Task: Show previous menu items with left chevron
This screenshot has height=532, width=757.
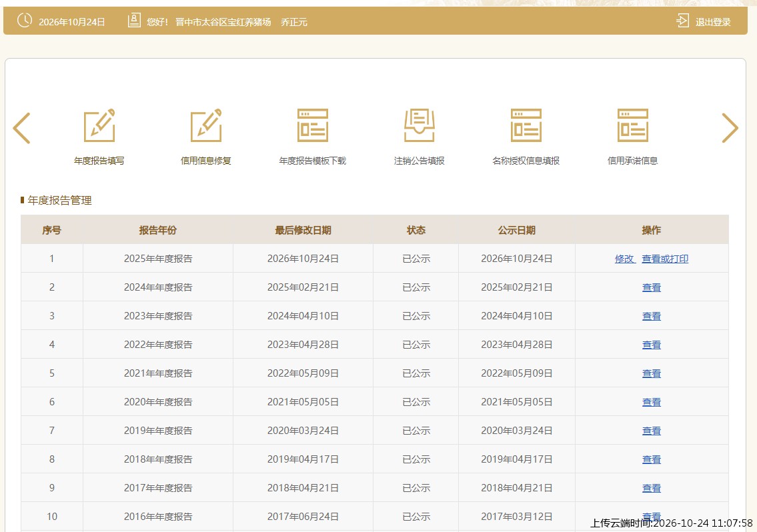Action: (22, 128)
